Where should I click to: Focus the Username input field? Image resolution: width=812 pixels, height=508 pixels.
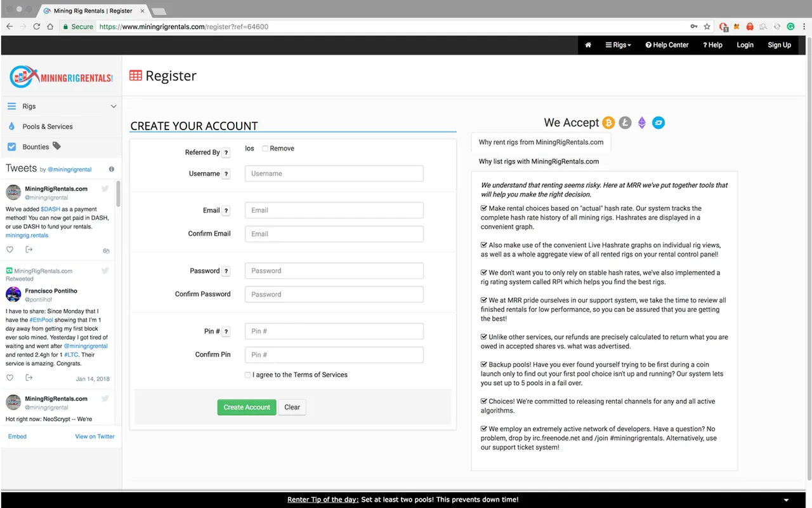pos(334,173)
